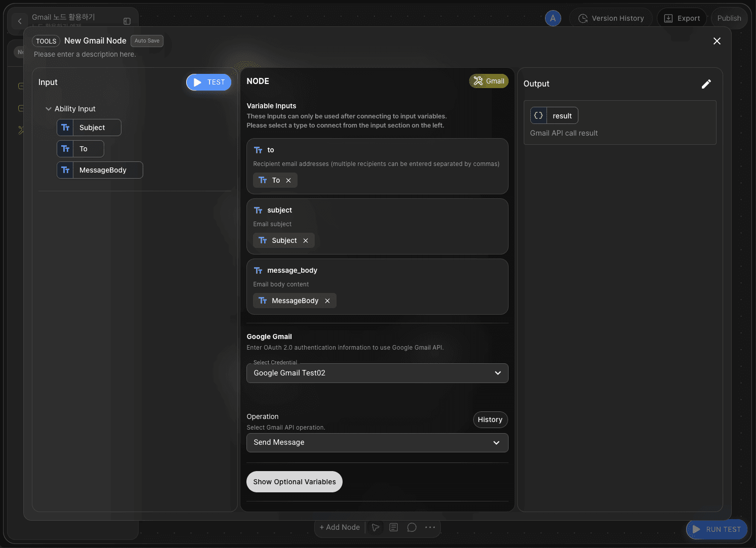The height and width of the screenshot is (548, 756).
Task: Click the TOOLS tag label
Action: click(46, 41)
